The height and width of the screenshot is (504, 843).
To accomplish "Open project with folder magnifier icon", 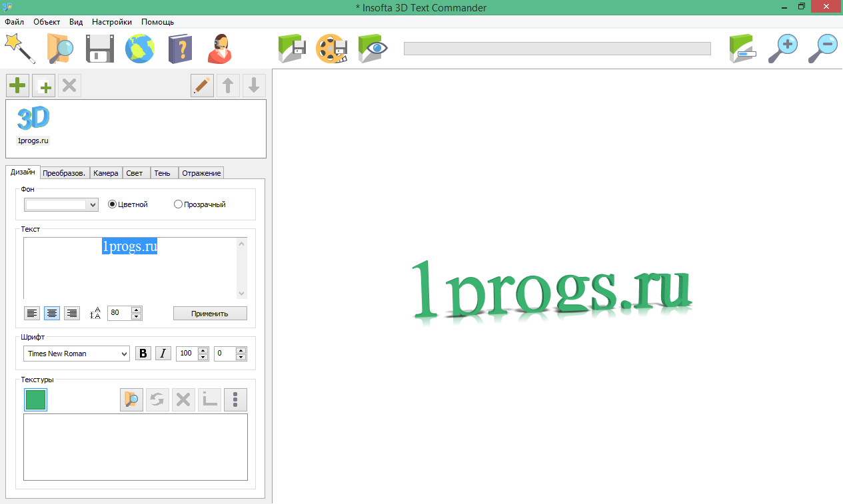I will coord(60,49).
